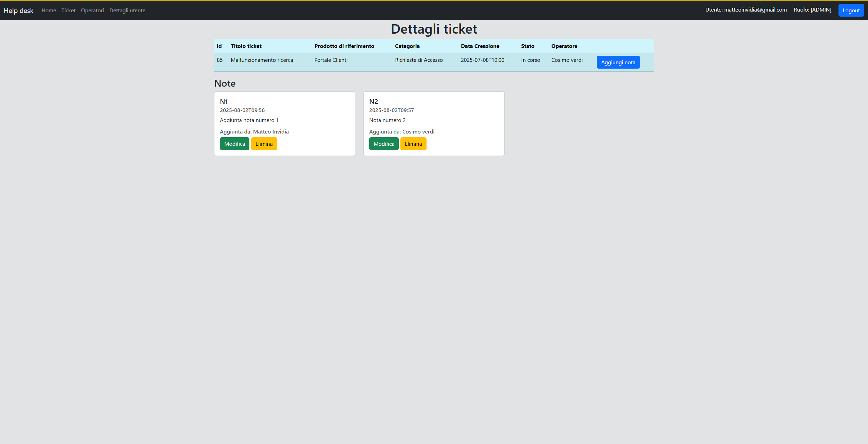Open the Operatori page
Screen dimensions: 868x444
pos(92,11)
